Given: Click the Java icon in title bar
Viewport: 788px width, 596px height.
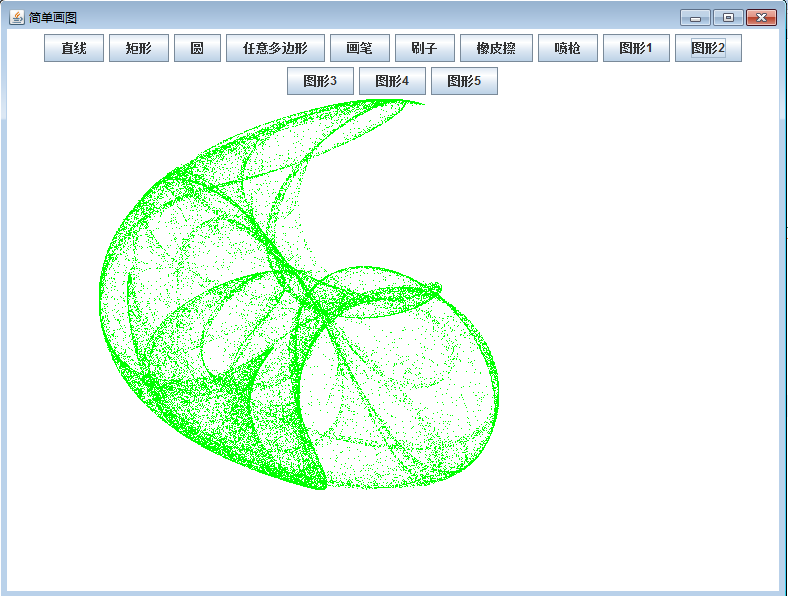Looking at the screenshot, I should 17,17.
